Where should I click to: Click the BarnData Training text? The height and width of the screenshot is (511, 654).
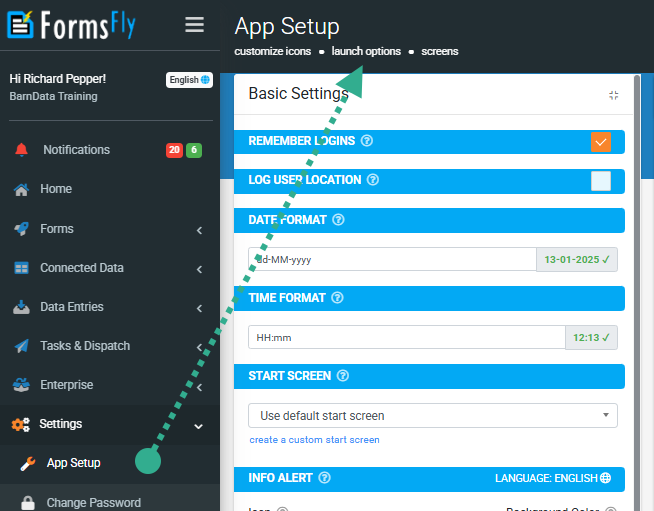pyautogui.click(x=53, y=96)
